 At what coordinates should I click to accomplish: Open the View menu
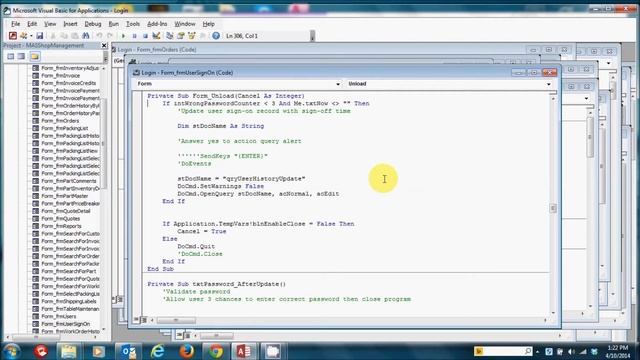(50, 24)
